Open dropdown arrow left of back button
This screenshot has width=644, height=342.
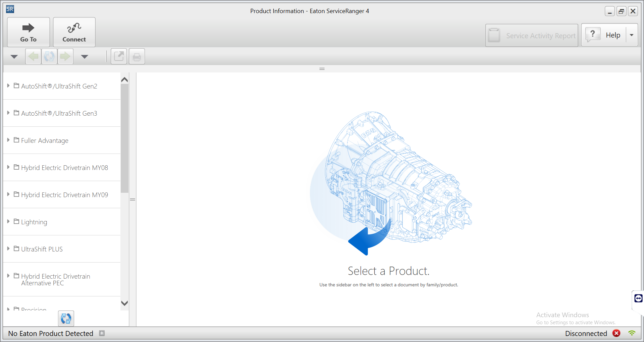click(14, 57)
